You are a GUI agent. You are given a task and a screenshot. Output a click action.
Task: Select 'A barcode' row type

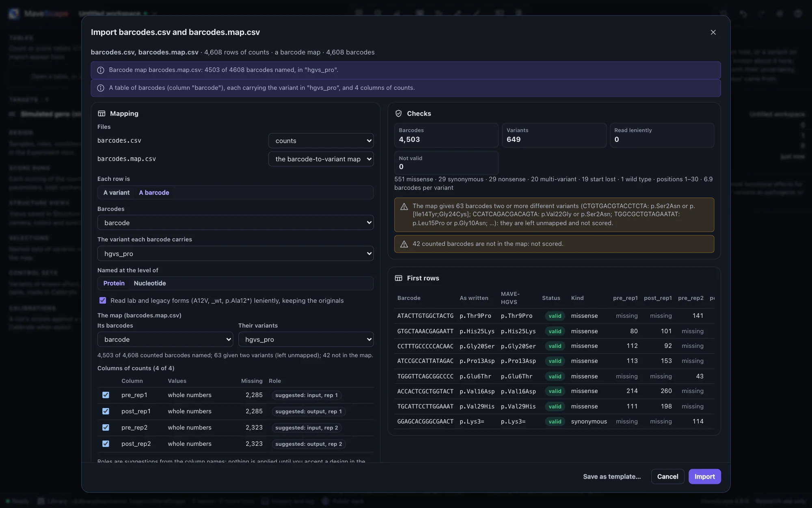click(x=154, y=193)
